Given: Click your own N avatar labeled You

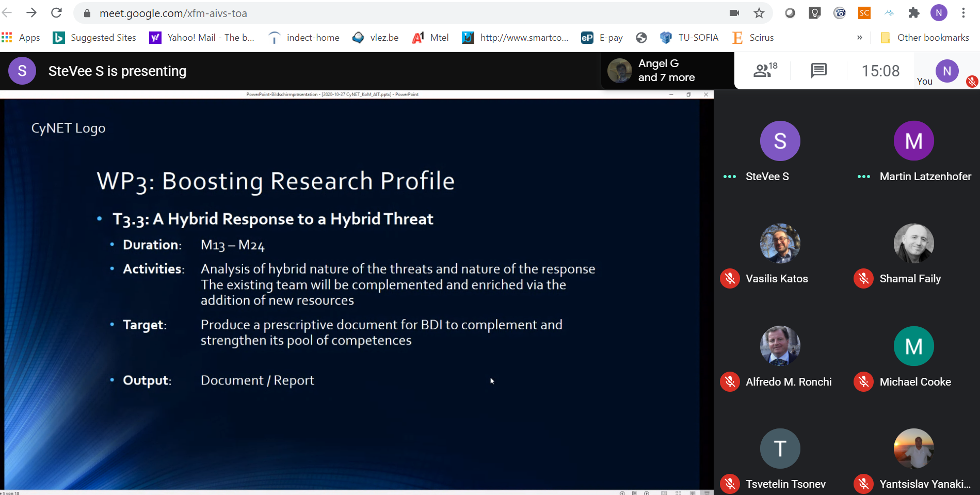Looking at the screenshot, I should [x=947, y=71].
